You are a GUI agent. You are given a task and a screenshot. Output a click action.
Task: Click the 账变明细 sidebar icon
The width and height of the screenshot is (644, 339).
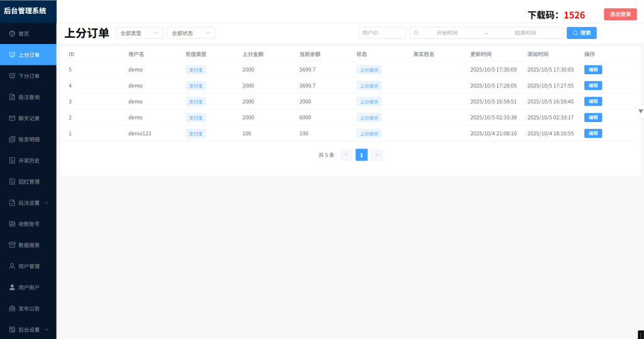click(x=12, y=139)
